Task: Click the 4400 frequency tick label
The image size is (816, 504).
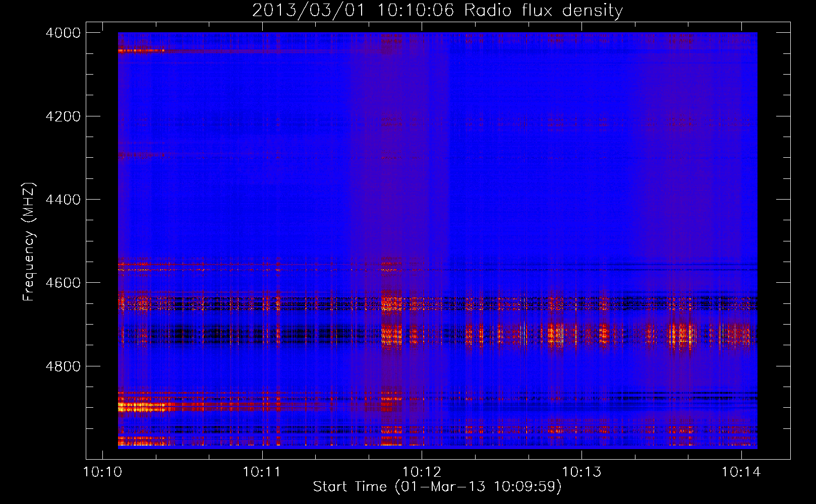Action: 63,200
